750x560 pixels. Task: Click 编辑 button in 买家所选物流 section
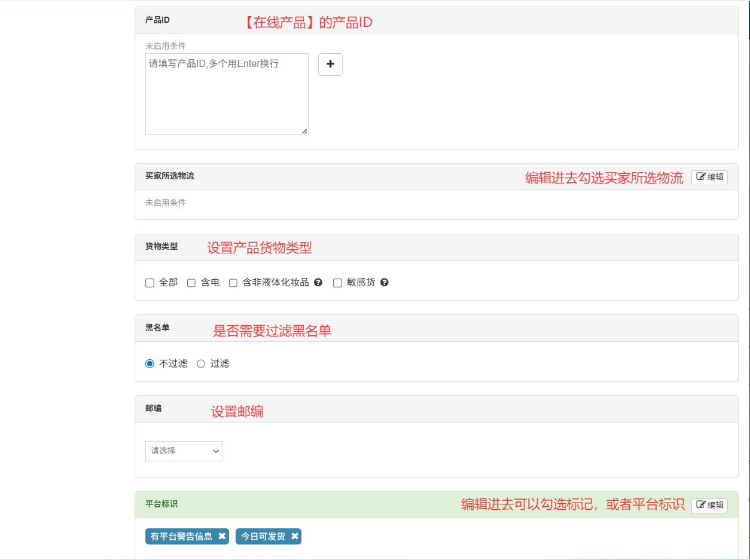coord(709,177)
